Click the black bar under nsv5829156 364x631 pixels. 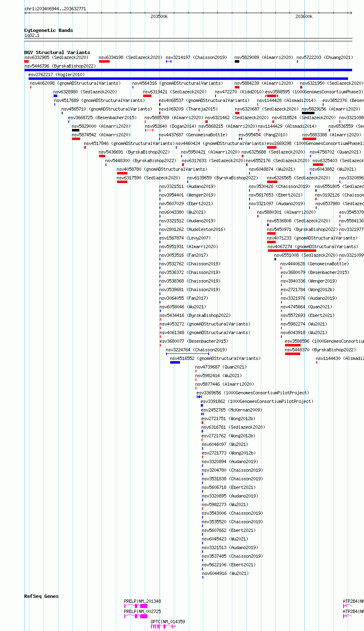tap(308, 113)
